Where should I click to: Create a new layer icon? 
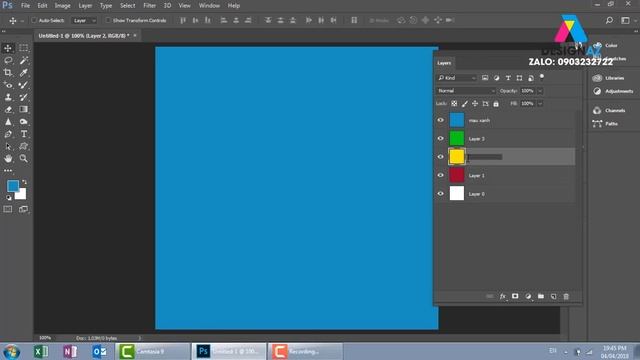[x=553, y=296]
